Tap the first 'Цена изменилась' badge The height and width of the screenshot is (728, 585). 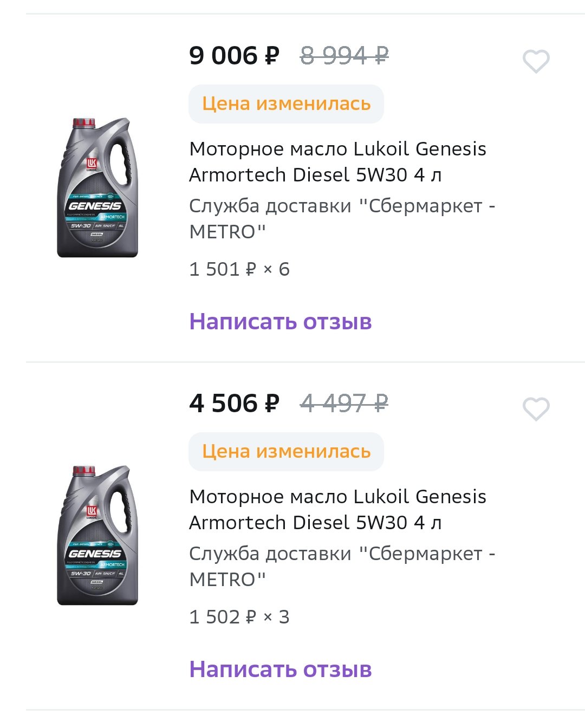[286, 103]
